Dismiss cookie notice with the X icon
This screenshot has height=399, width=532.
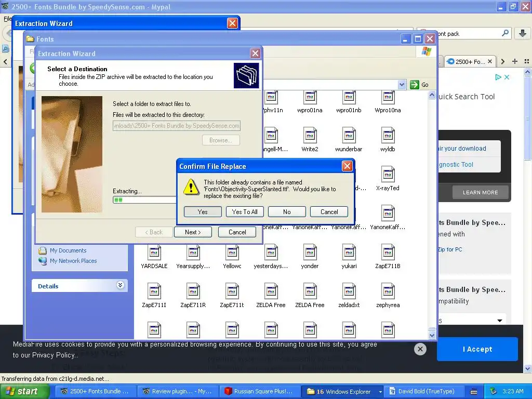tap(420, 349)
